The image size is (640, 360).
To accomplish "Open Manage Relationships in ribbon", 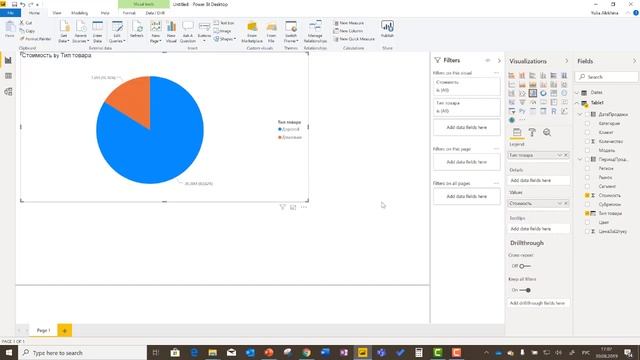I will pos(315,32).
